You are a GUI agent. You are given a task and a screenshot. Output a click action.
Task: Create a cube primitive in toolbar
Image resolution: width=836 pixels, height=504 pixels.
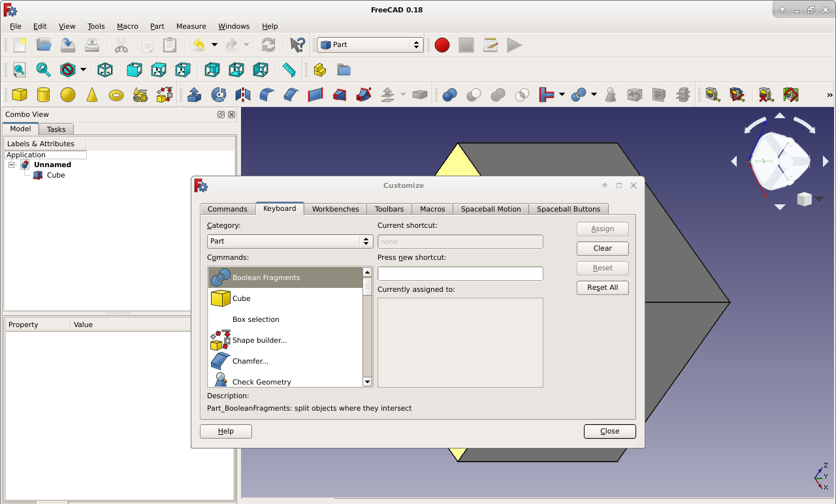point(20,95)
